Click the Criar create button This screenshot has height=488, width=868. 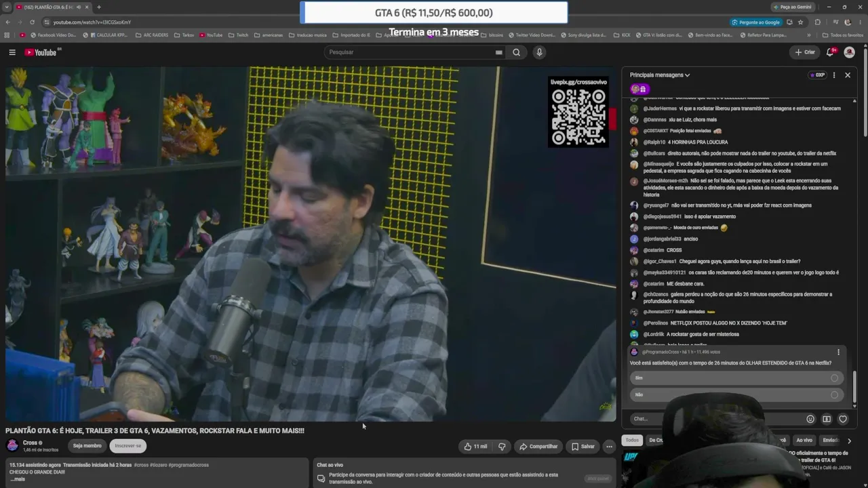805,52
